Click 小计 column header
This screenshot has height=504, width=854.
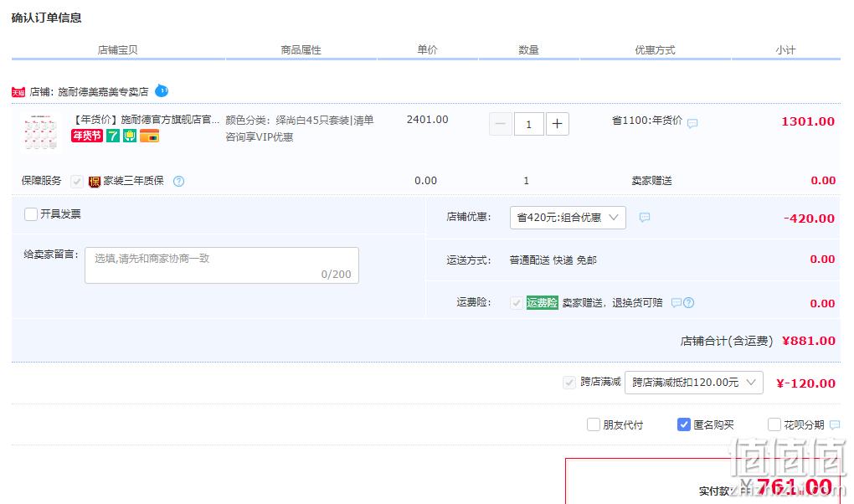pos(785,50)
